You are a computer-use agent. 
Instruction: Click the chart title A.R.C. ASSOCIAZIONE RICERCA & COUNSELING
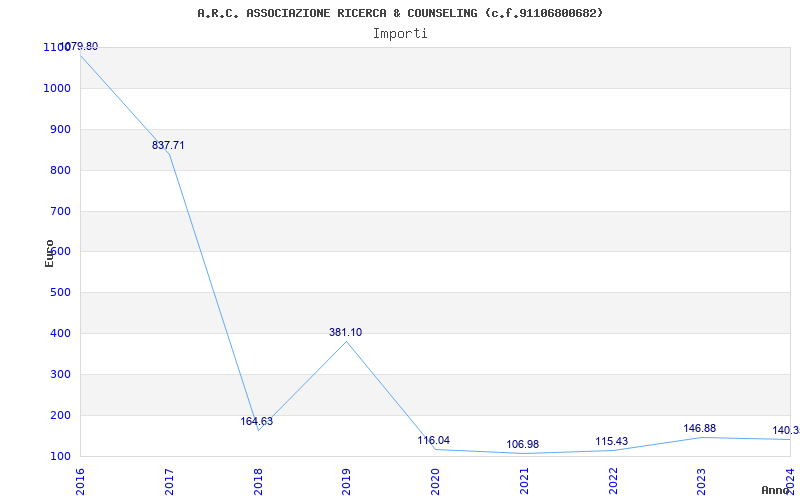(400, 13)
